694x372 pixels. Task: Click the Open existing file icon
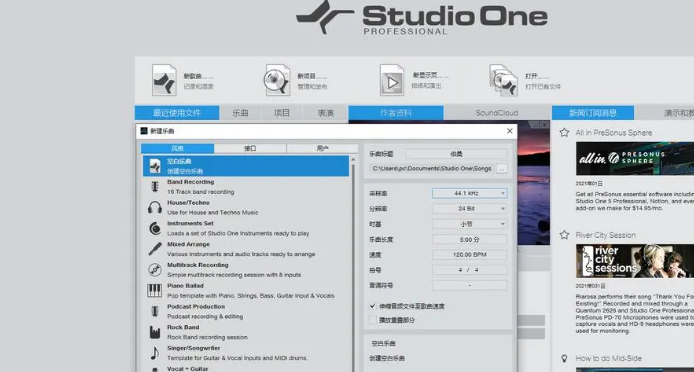[504, 80]
